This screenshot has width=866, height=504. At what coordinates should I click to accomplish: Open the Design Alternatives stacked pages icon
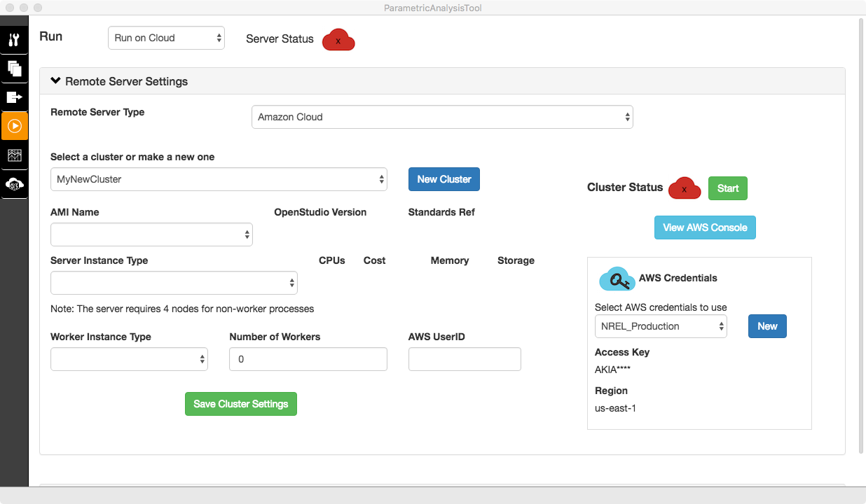[x=14, y=69]
